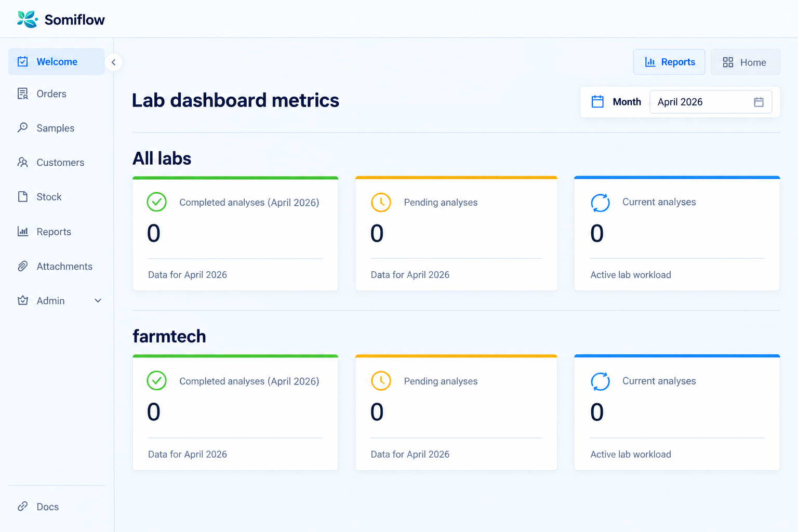Click 'Active lab workload' under All labs
The image size is (798, 532).
pyautogui.click(x=631, y=275)
